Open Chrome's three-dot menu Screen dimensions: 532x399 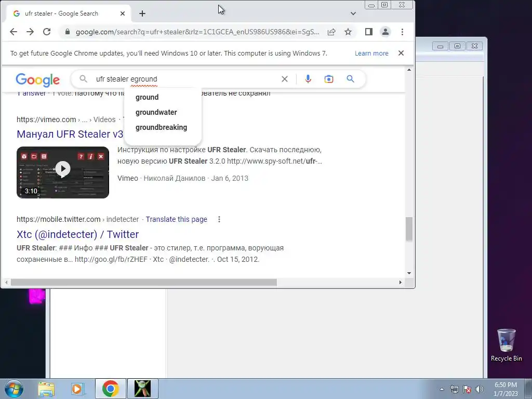(403, 32)
